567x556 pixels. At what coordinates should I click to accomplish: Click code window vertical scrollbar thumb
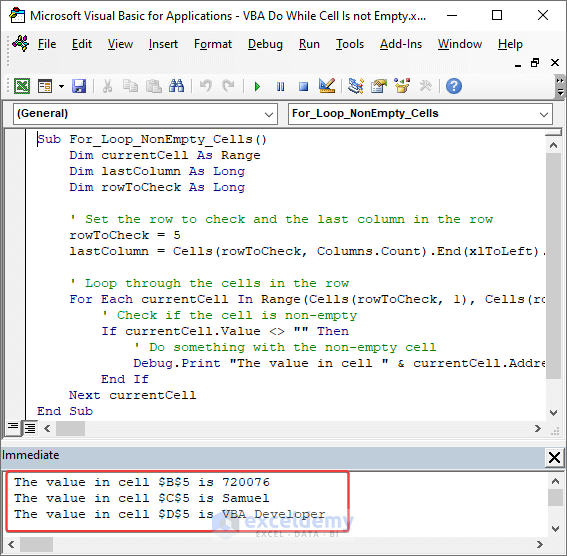[x=553, y=266]
